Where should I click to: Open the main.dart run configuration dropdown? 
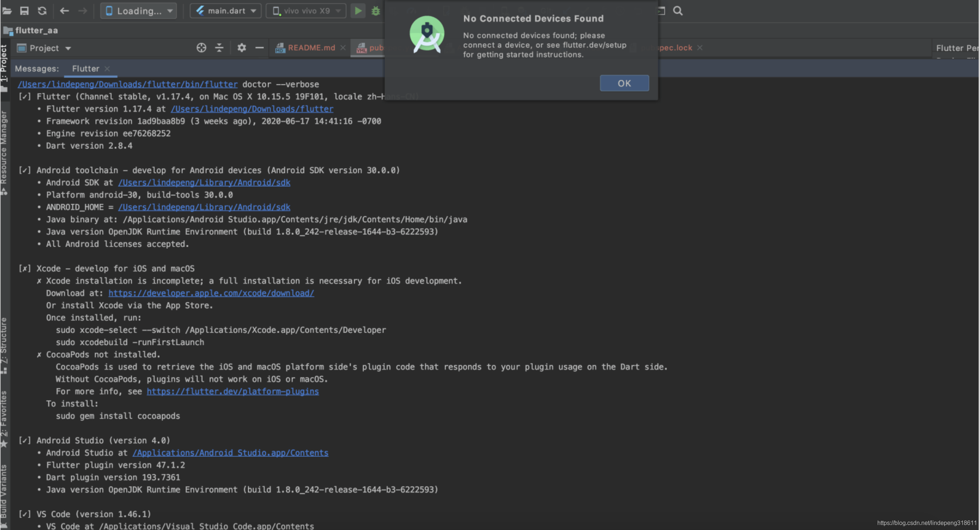pyautogui.click(x=225, y=11)
